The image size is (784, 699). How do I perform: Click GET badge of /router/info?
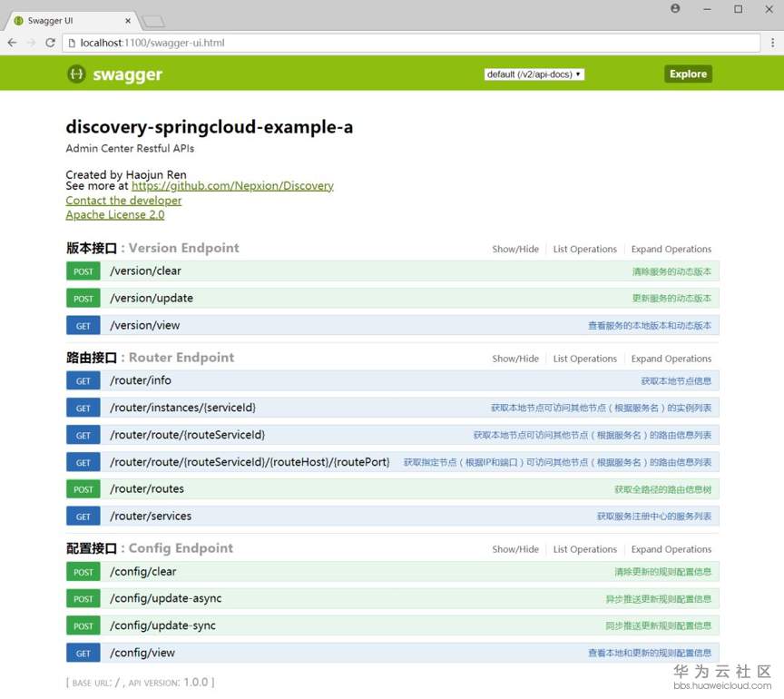(x=83, y=380)
